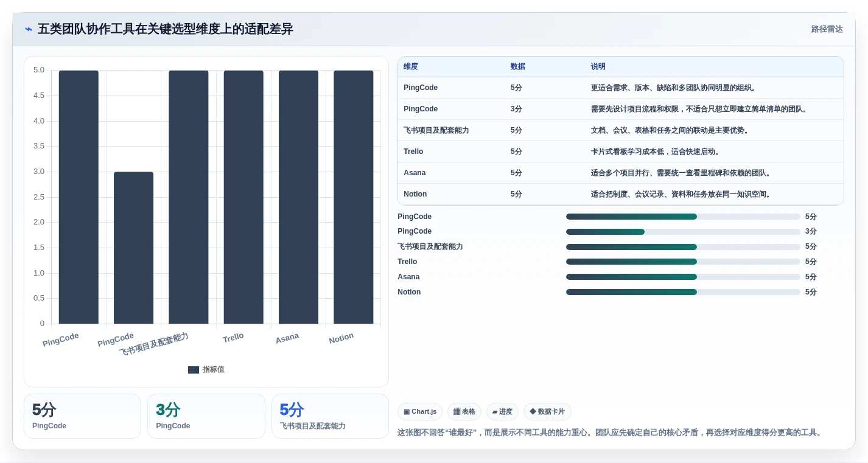868x463 pixels.
Task: Click the Notion progress bar
Action: point(683,292)
